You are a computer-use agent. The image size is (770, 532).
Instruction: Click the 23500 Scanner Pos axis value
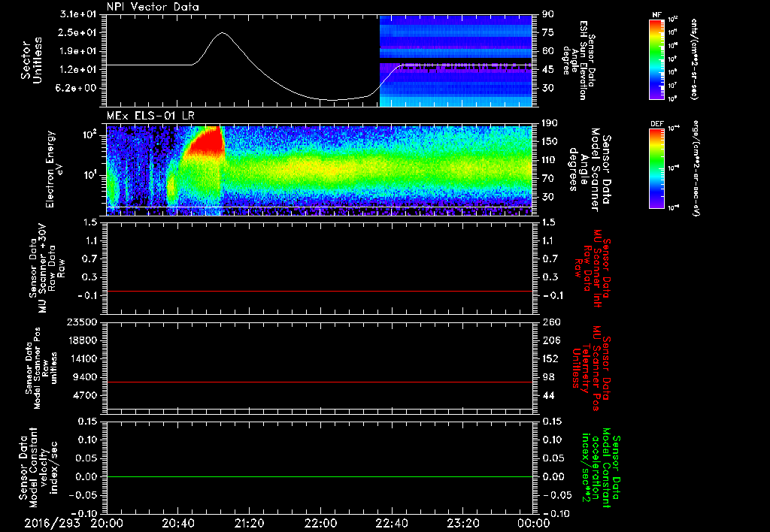[x=82, y=322]
